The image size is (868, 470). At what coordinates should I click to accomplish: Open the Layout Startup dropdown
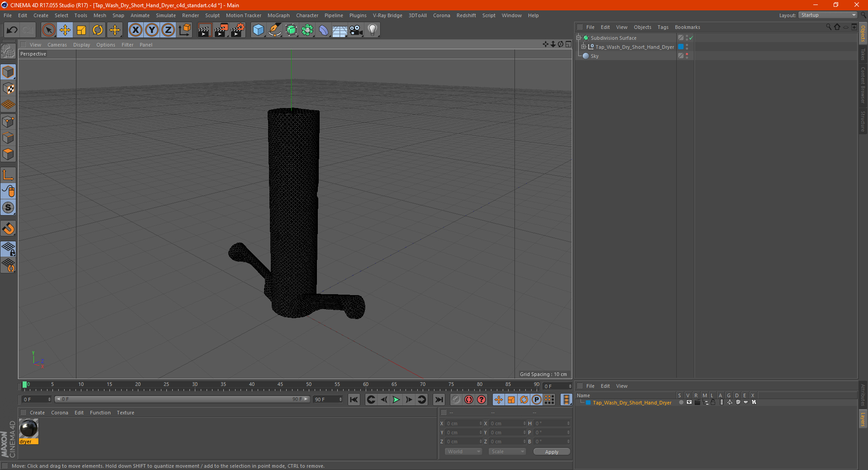coord(828,15)
